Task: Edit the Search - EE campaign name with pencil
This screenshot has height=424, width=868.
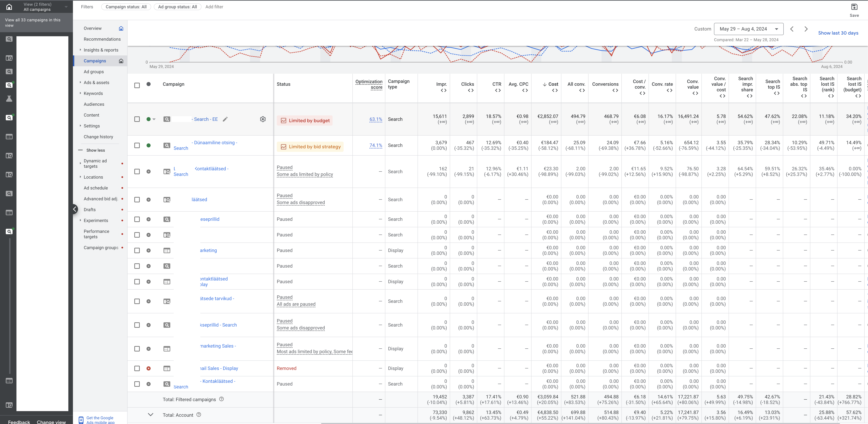Action: [x=225, y=119]
